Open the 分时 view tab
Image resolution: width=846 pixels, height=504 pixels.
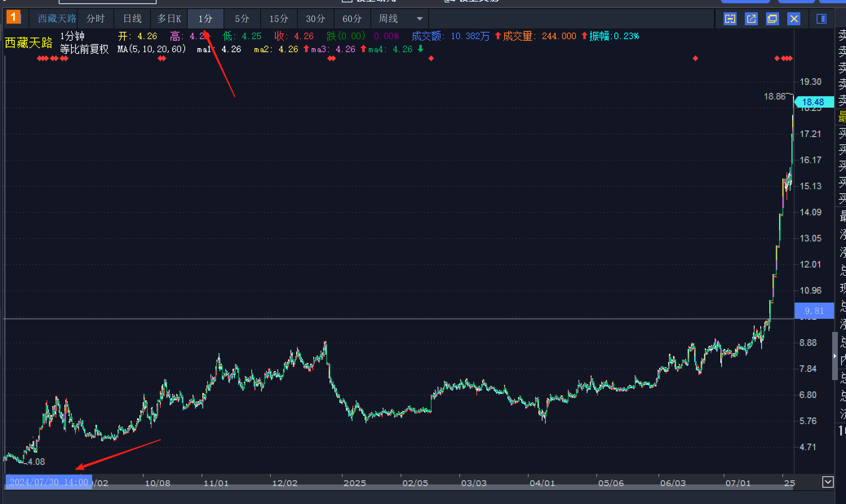95,19
